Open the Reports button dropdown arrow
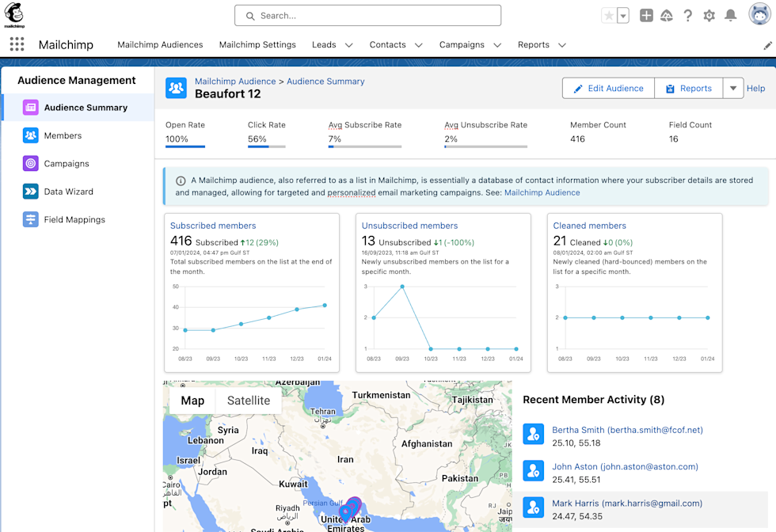The width and height of the screenshot is (776, 532). tap(732, 88)
